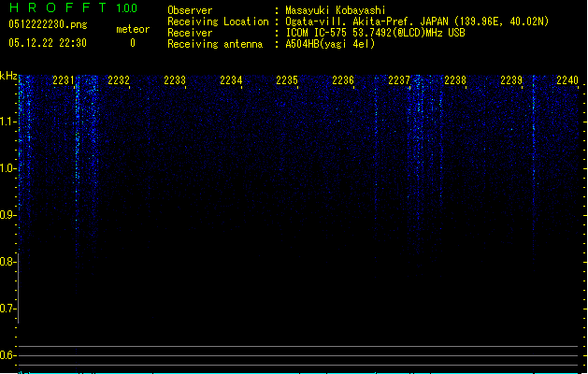Click time marker 2233

pyautogui.click(x=175, y=80)
